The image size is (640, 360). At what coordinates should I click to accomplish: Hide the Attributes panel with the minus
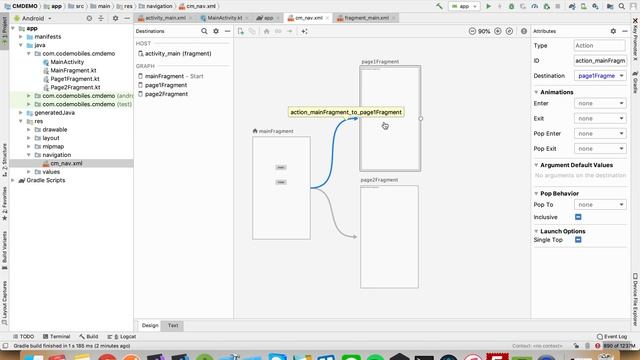[624, 31]
